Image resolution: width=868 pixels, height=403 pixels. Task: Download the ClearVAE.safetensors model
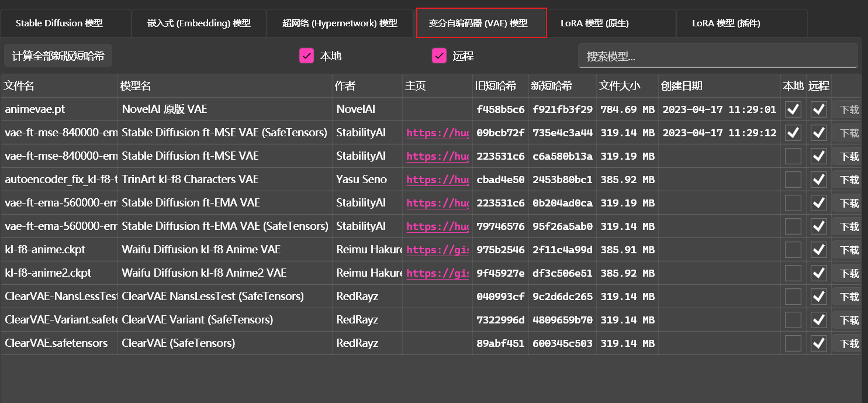point(849,343)
